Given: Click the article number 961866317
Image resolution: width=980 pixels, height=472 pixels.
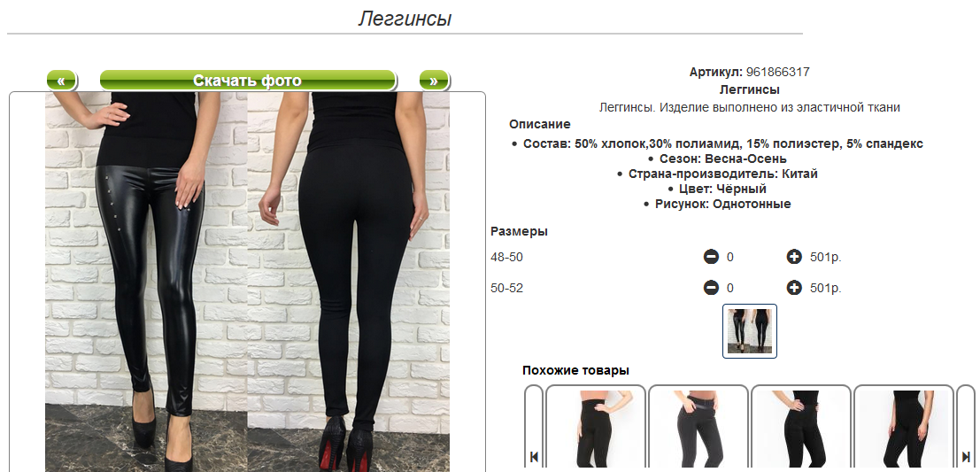Looking at the screenshot, I should click(778, 72).
